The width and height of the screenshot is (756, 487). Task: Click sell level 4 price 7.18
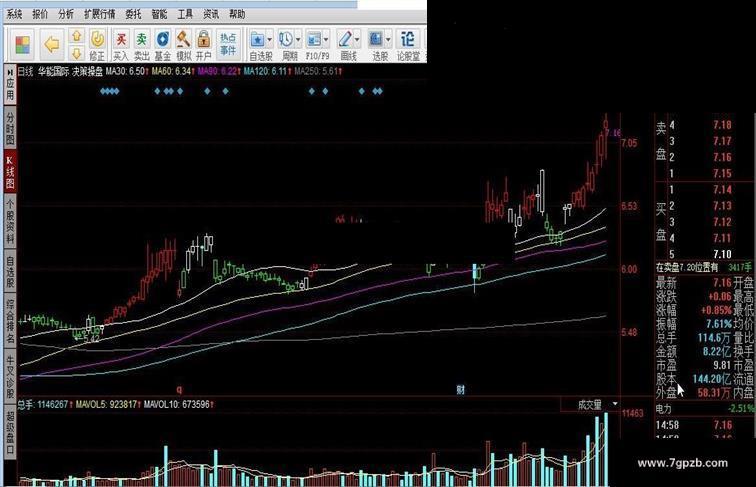tap(722, 125)
